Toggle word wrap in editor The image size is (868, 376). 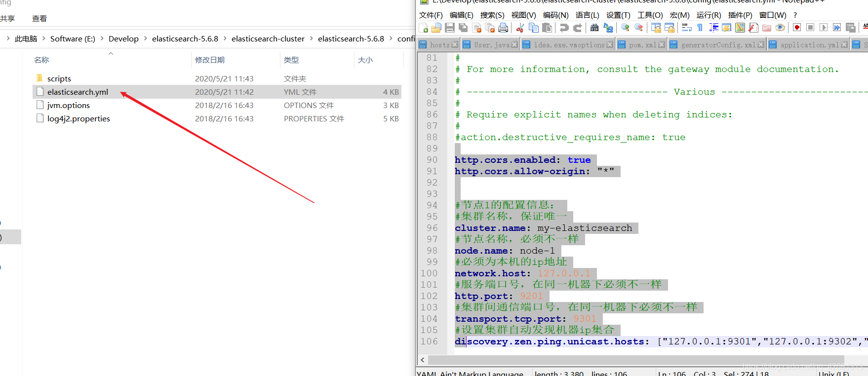(x=686, y=28)
